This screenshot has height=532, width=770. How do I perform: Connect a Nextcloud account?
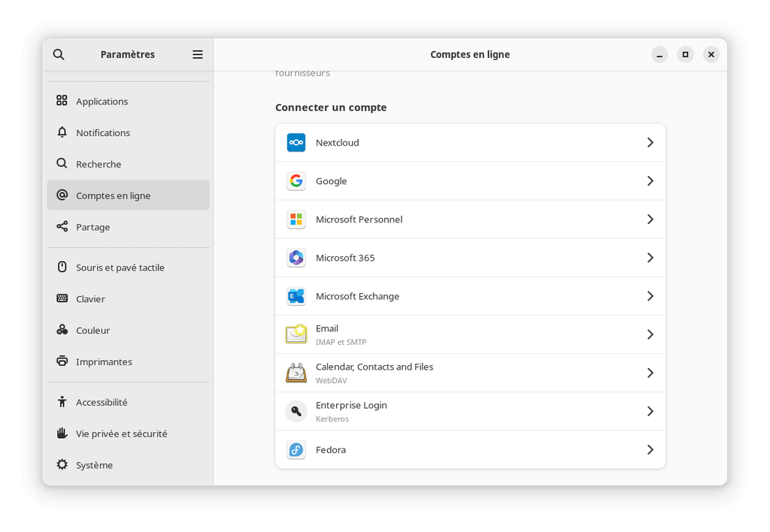pos(471,142)
